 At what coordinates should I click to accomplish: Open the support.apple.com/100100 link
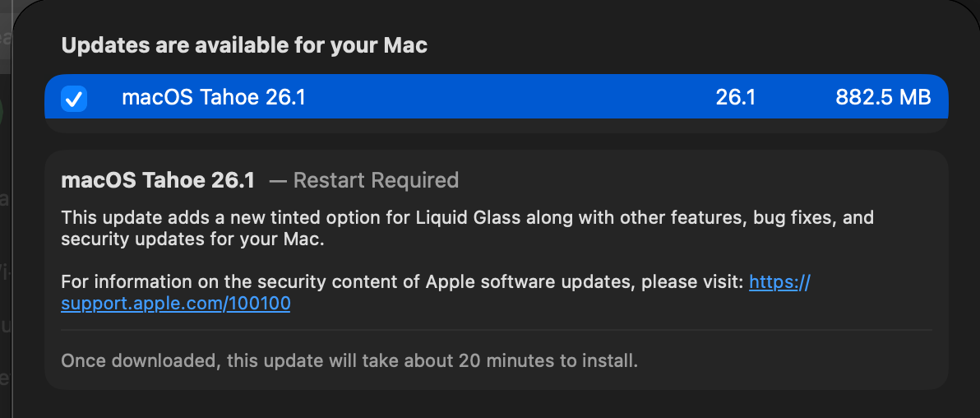(175, 304)
